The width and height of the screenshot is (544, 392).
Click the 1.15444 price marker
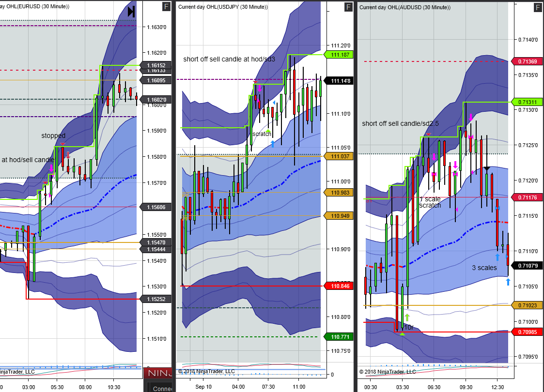(x=156, y=249)
